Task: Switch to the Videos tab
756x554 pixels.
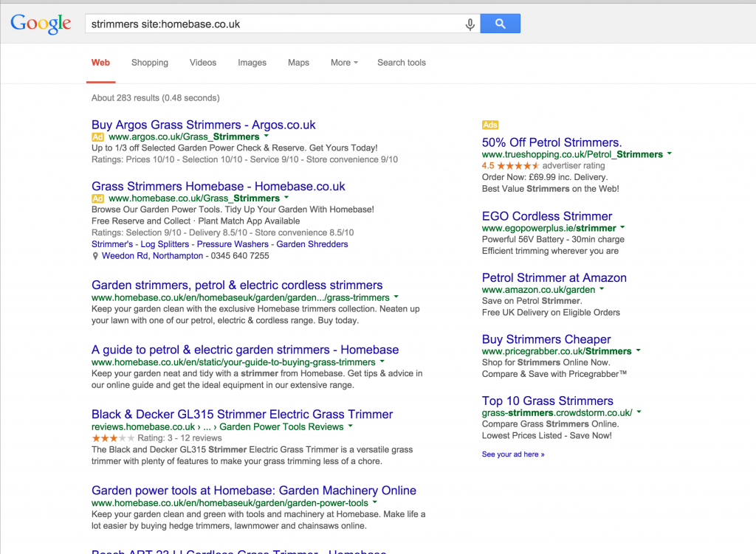Action: tap(203, 63)
